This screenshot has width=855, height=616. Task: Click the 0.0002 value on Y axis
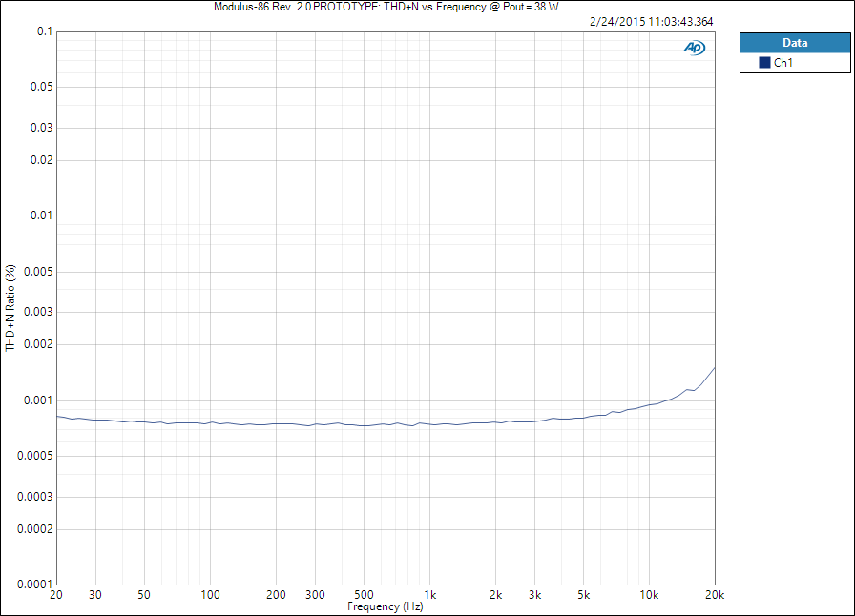35,529
